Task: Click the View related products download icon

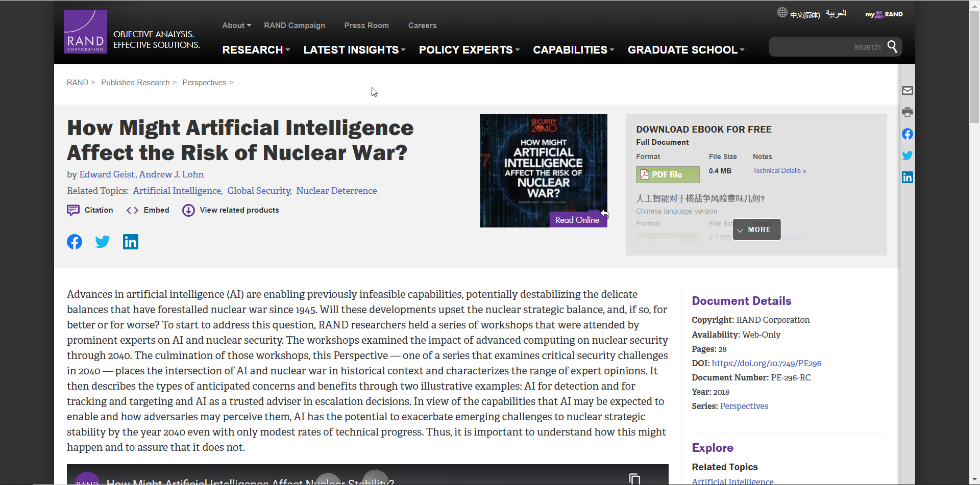Action: point(188,210)
